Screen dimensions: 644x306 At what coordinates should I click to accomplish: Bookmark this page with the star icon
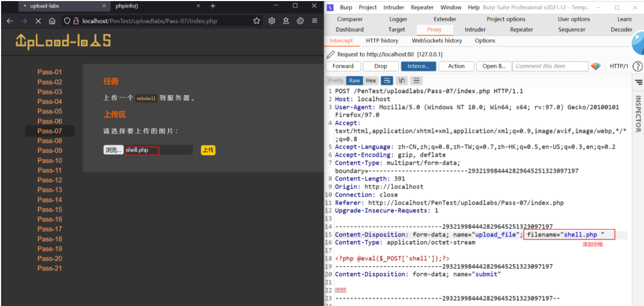[x=257, y=21]
